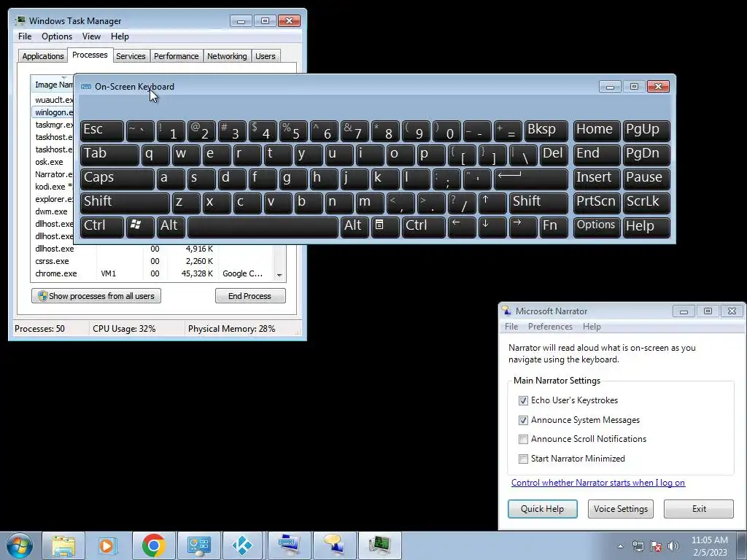Enable Start Narrator Minimized
The height and width of the screenshot is (560, 747).
[523, 459]
